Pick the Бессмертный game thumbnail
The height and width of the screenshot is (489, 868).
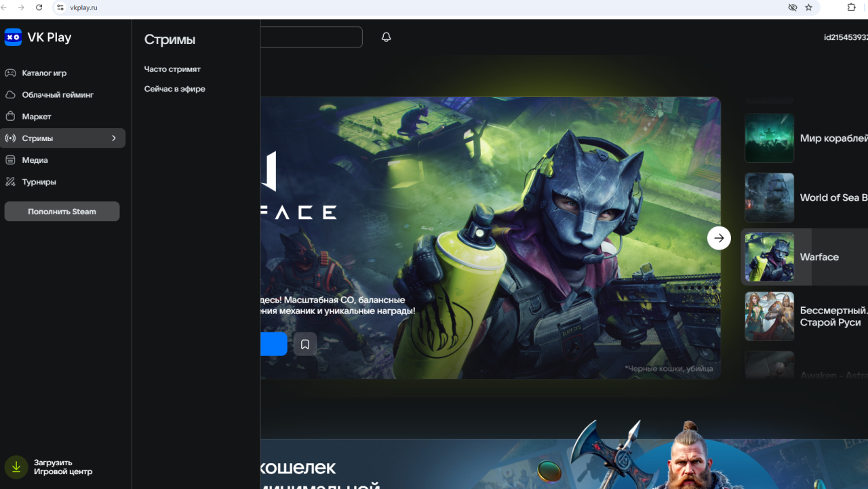(x=769, y=317)
